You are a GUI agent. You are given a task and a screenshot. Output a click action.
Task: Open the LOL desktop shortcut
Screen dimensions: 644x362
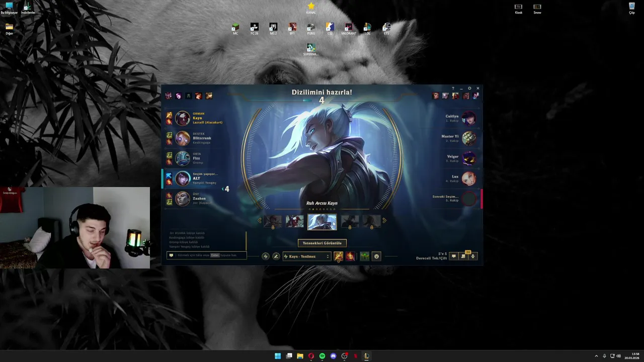[367, 29]
